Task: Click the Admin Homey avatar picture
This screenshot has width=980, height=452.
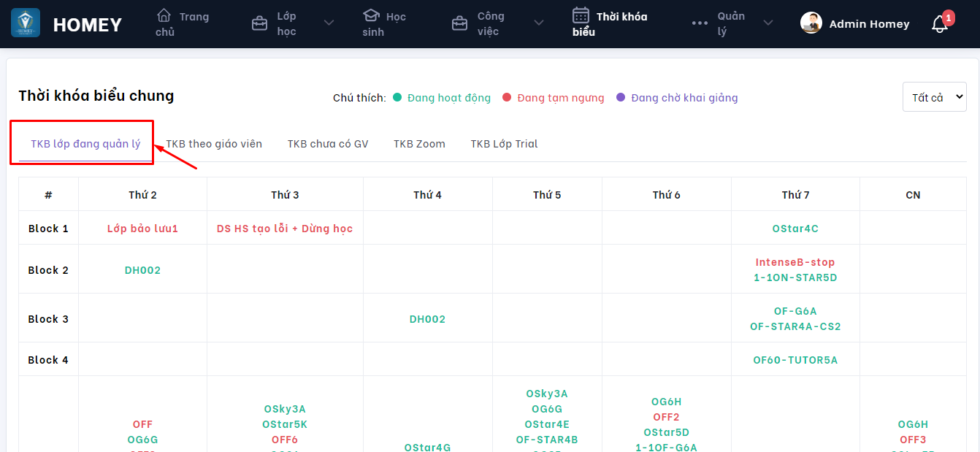Action: (811, 23)
